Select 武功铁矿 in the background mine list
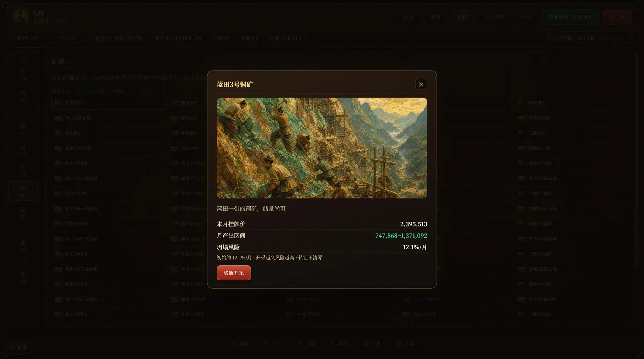Screen dimensions: 644x359 (108, 133)
